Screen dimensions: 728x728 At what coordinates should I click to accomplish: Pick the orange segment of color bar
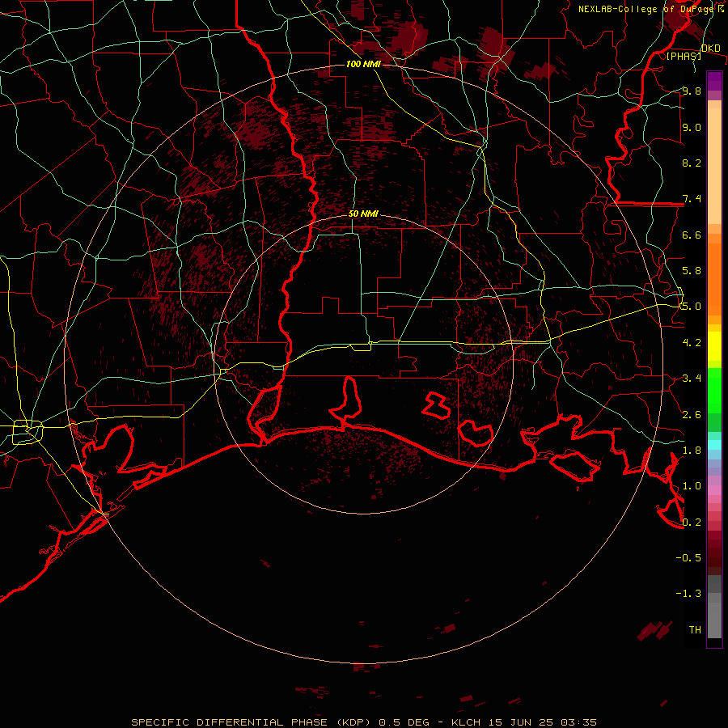point(714,278)
